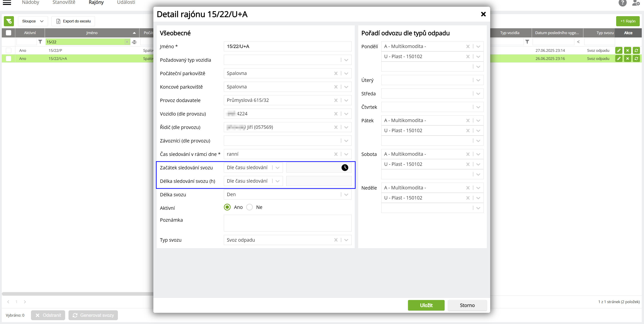Click the Uložit button

click(x=426, y=305)
